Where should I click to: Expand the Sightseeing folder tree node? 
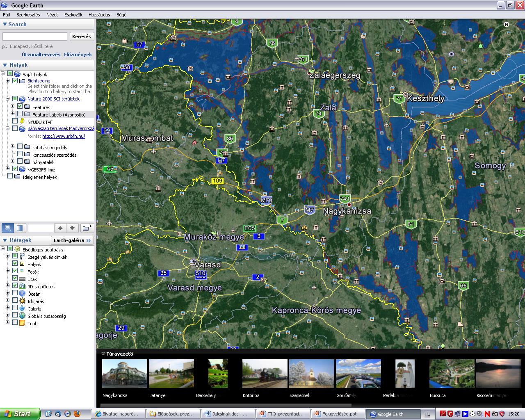tap(7, 81)
